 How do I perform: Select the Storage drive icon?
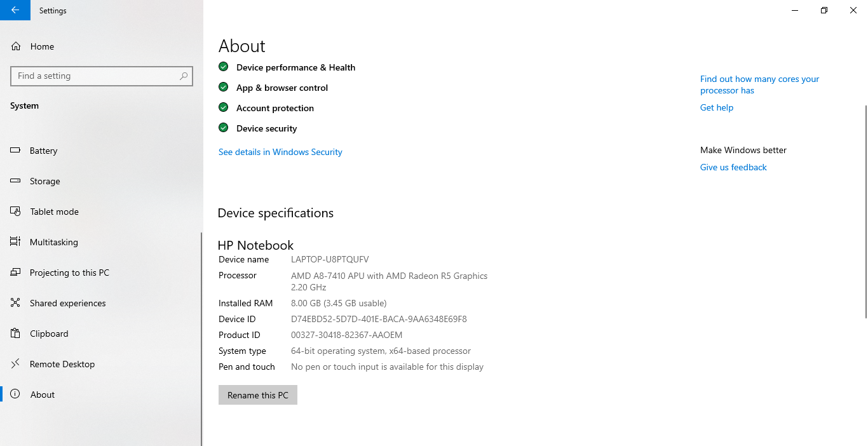[16, 181]
